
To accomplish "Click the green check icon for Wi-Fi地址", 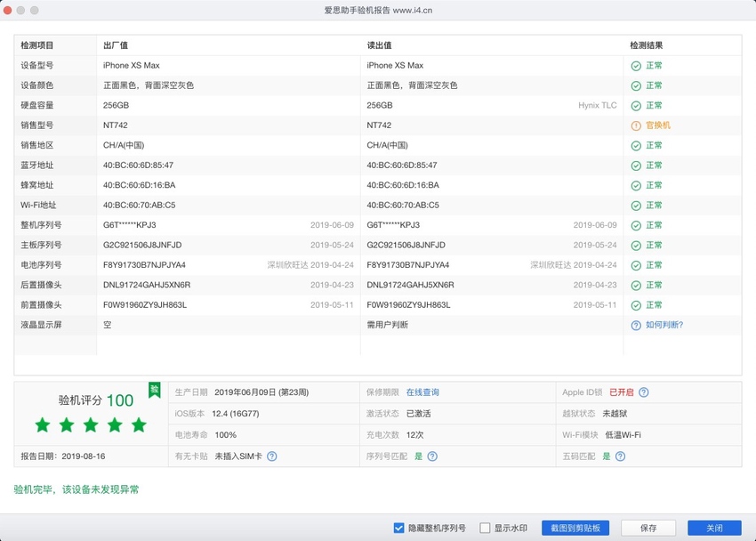I will 636,206.
